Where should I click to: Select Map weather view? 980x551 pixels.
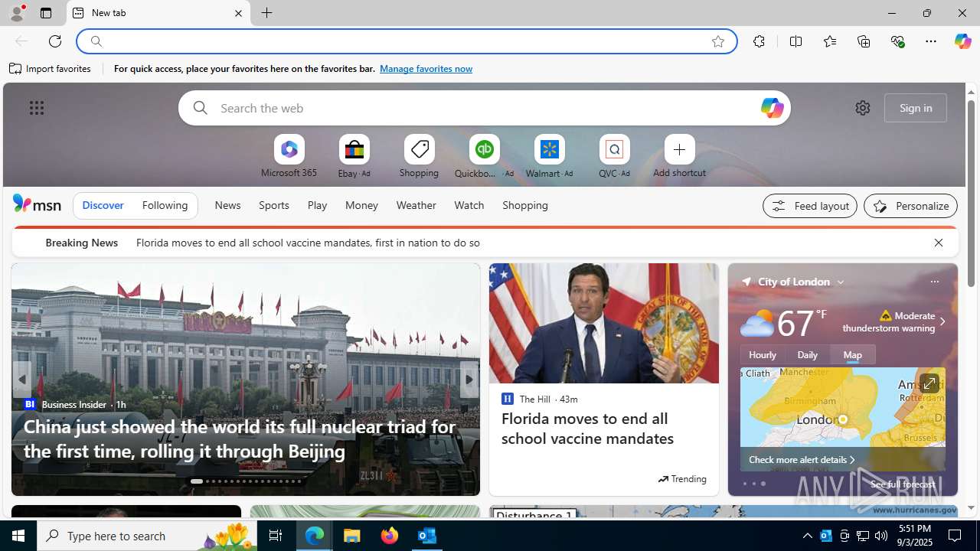853,354
